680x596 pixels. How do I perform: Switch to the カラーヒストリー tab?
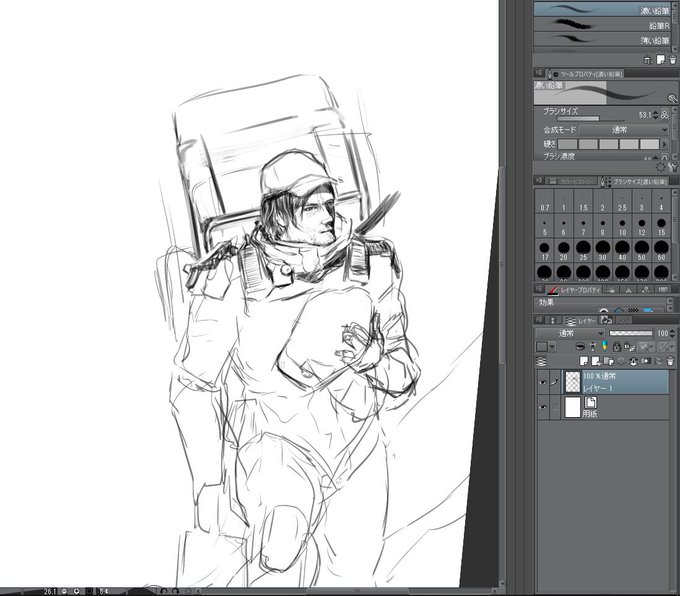click(x=572, y=181)
